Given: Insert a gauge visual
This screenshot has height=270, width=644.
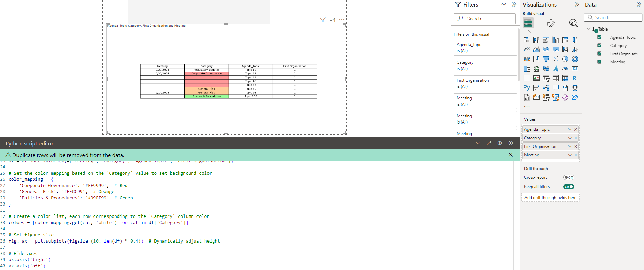Looking at the screenshot, I should (x=565, y=69).
